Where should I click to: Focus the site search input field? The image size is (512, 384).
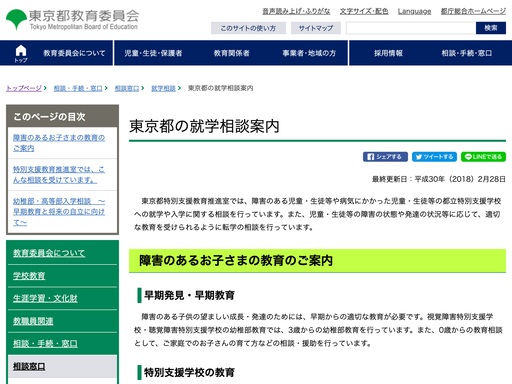(x=411, y=28)
